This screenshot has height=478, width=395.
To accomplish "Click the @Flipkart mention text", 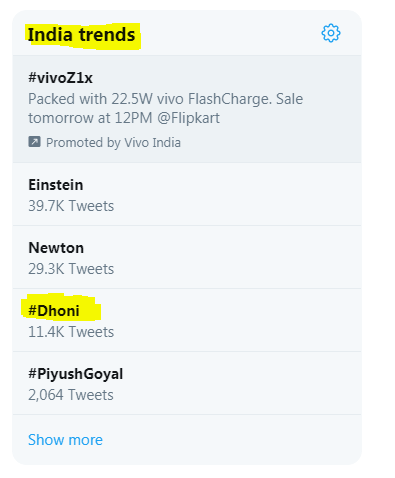I will [188, 118].
